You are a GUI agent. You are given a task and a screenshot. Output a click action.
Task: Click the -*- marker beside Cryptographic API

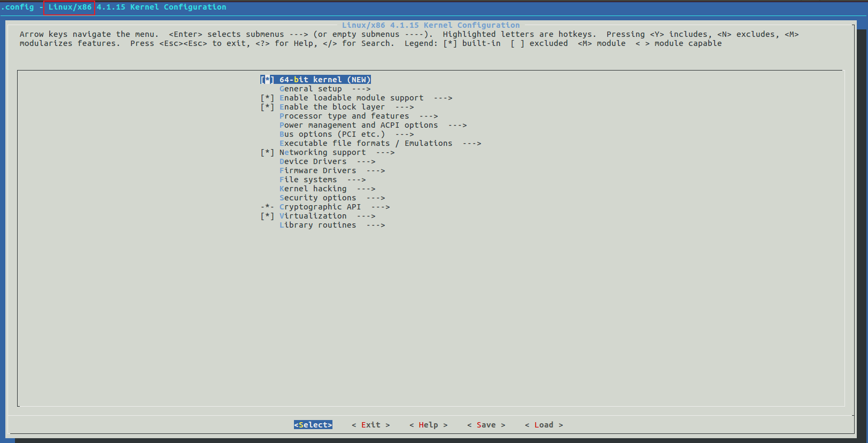[267, 207]
